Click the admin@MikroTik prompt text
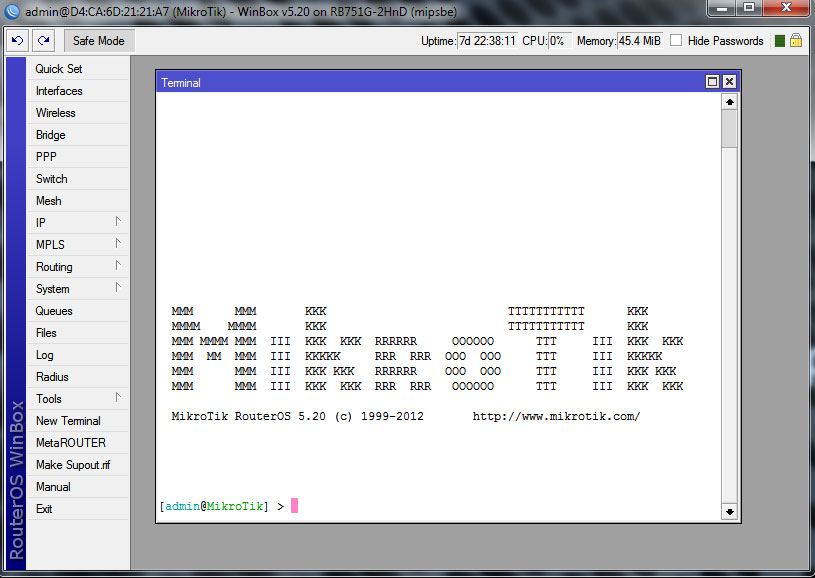 coord(214,506)
